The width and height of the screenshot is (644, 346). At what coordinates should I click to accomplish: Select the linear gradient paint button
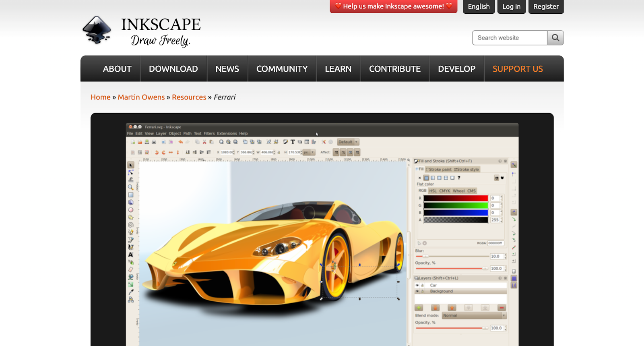tap(433, 178)
